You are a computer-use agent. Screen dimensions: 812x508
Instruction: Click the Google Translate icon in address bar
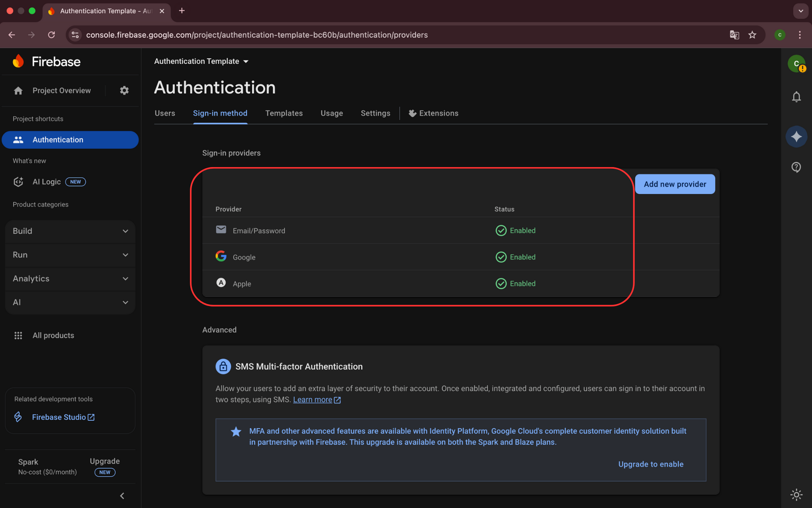[x=734, y=35]
